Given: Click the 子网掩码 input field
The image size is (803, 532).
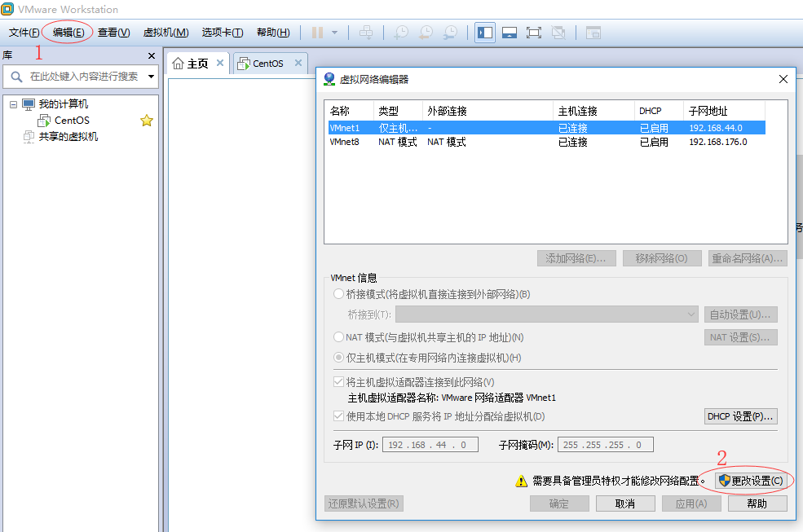Looking at the screenshot, I should pyautogui.click(x=606, y=445).
